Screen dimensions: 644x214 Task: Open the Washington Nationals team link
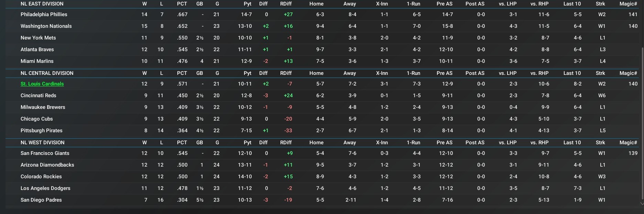pyautogui.click(x=46, y=26)
